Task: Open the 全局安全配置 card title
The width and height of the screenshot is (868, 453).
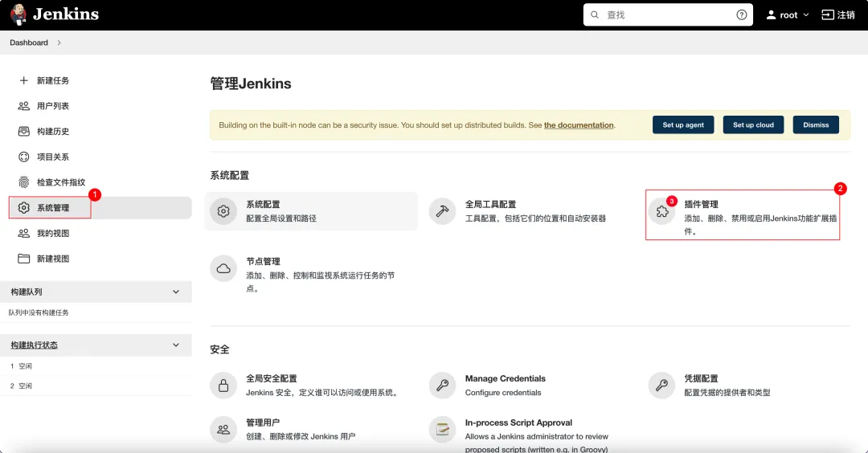Action: click(272, 378)
